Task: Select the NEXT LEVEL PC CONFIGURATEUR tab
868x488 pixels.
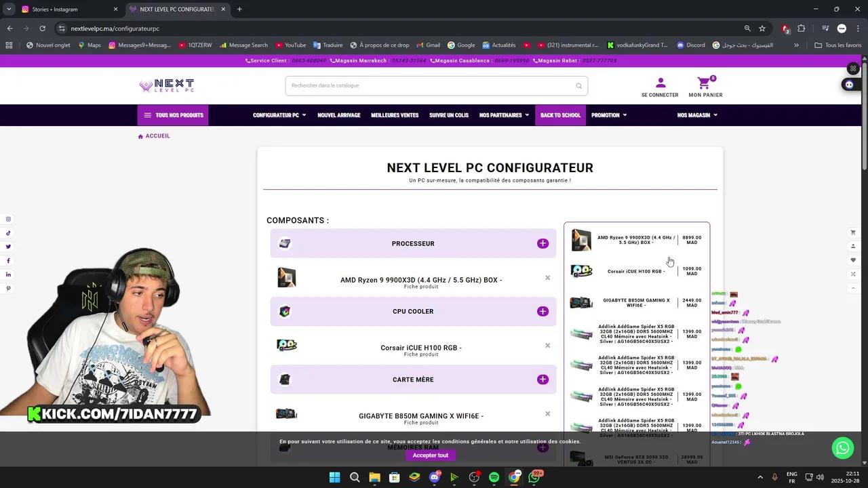Action: coord(176,9)
